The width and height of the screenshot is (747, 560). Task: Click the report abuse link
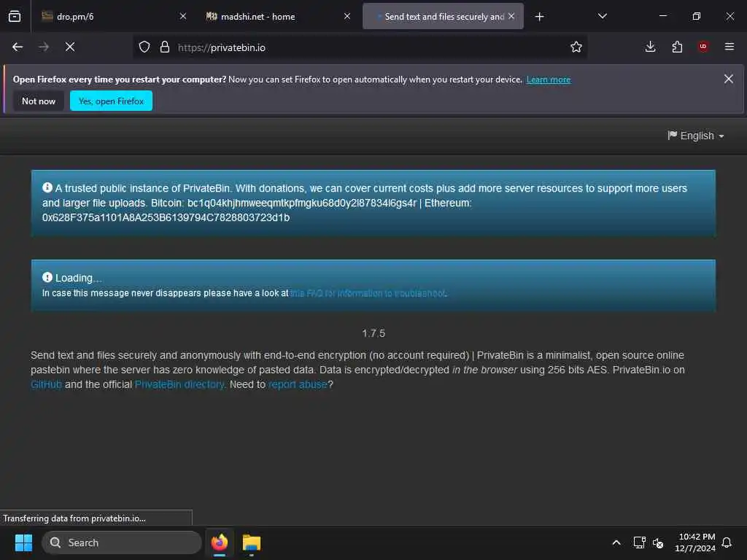pyautogui.click(x=298, y=384)
